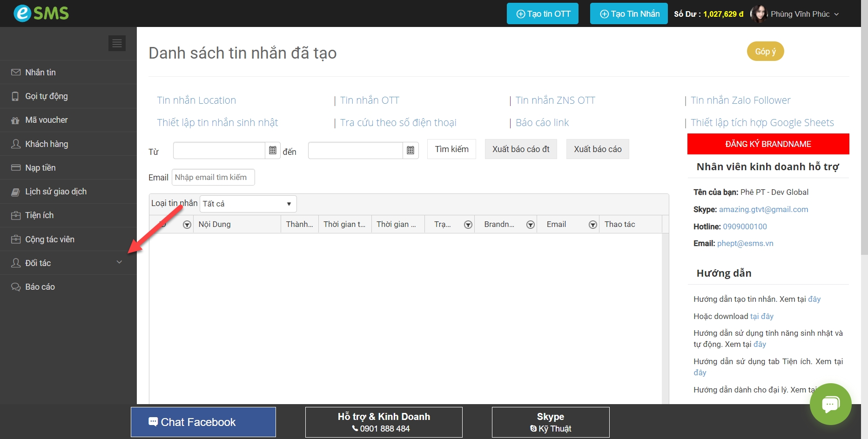Click the page vertical scrollbar
Image resolution: width=868 pixels, height=439 pixels.
[x=864, y=140]
